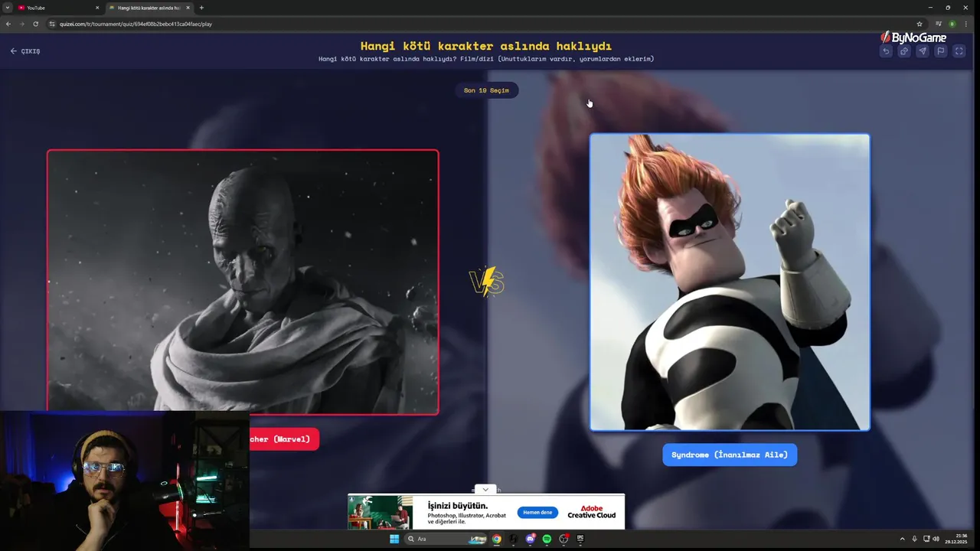This screenshot has width=980, height=551.
Task: Focus the quizei.com address bar
Action: click(487, 24)
